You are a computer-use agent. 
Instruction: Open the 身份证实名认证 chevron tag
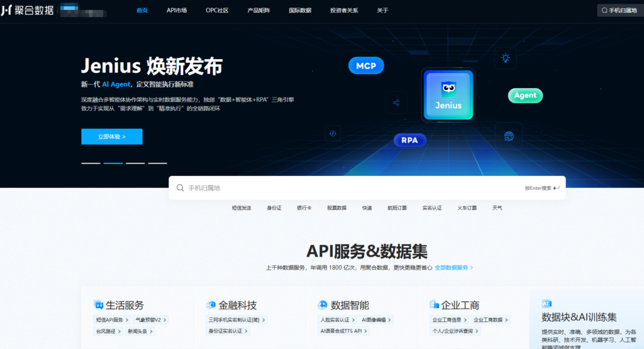coord(228,331)
